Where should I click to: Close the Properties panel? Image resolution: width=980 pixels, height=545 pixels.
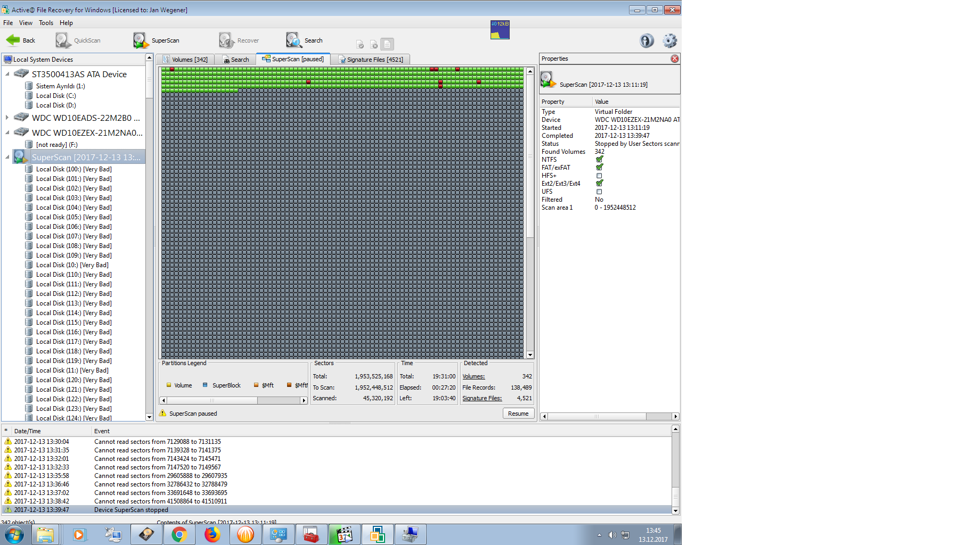674,59
